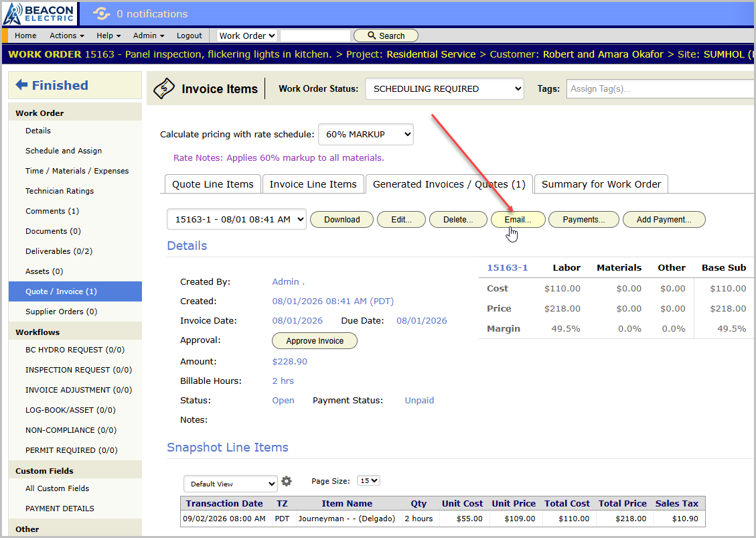
Task: Click the Approve Invoice button
Action: [315, 340]
